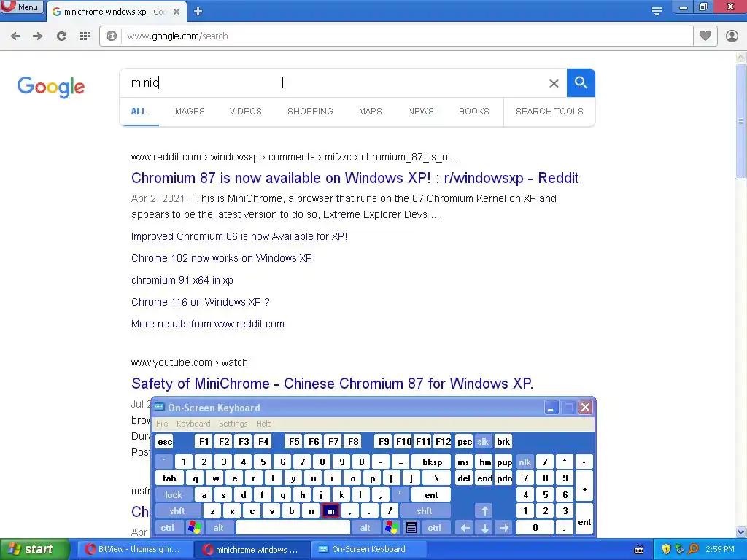Open chromium 91 x64 in xp link
The height and width of the screenshot is (560, 747).
182,280
